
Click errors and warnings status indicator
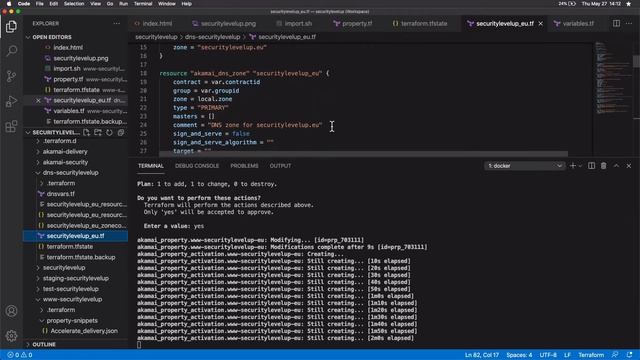pos(20,355)
